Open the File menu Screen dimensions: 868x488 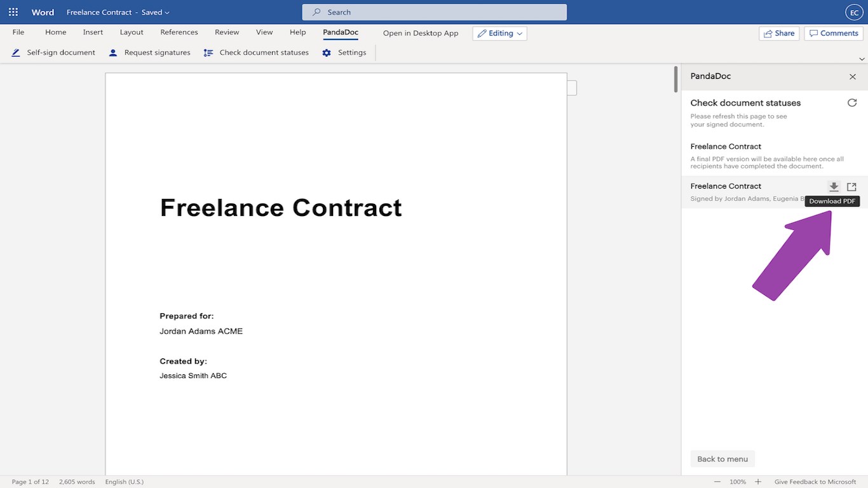tap(18, 32)
